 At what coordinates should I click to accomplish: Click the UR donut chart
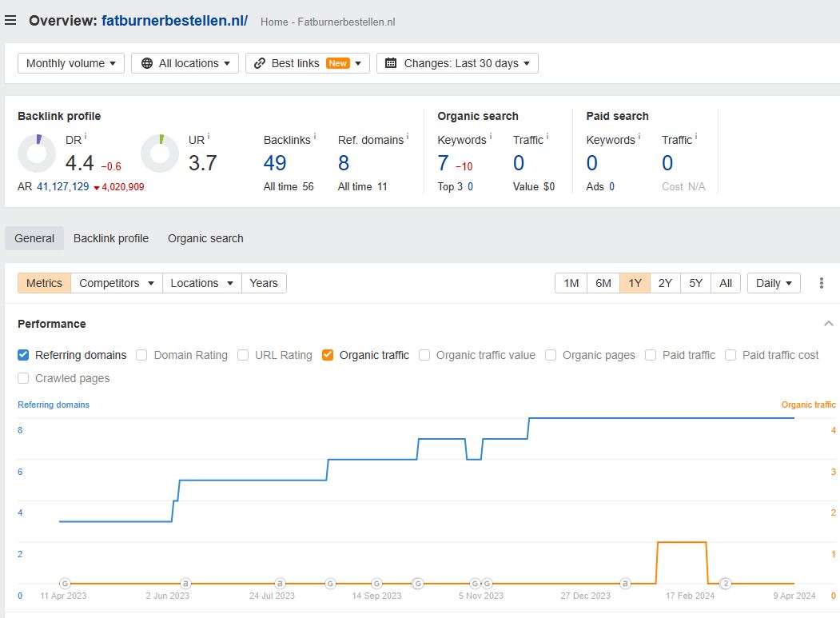(160, 154)
